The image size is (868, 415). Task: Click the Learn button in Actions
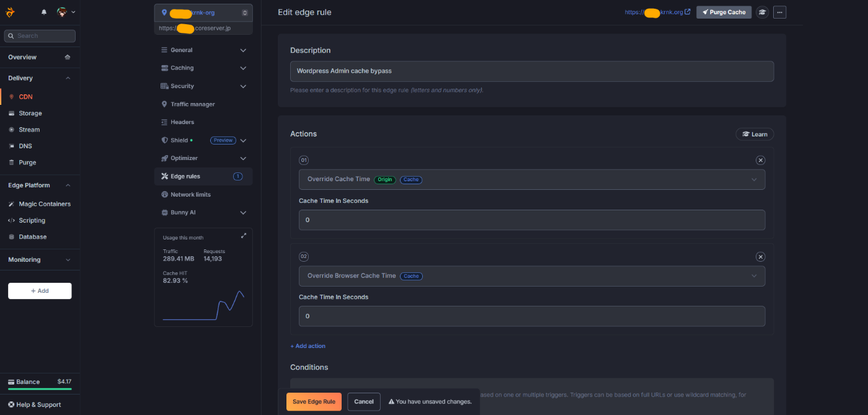(x=755, y=135)
